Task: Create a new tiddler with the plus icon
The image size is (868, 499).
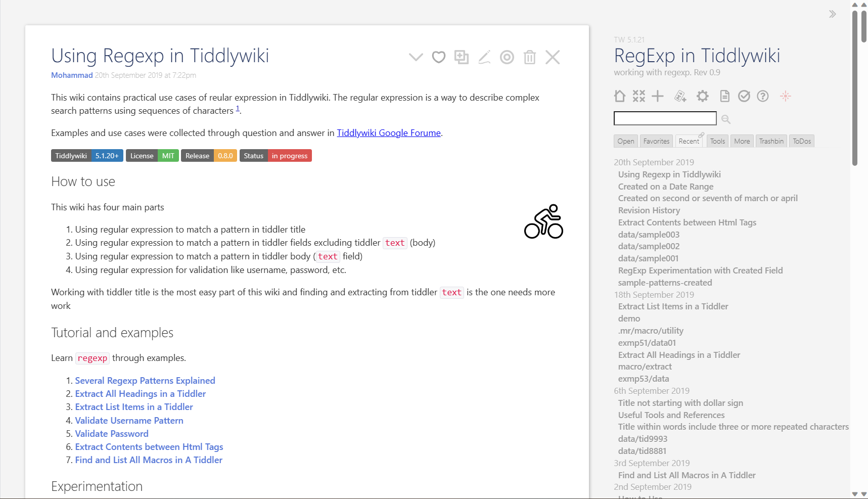Action: pyautogui.click(x=658, y=96)
